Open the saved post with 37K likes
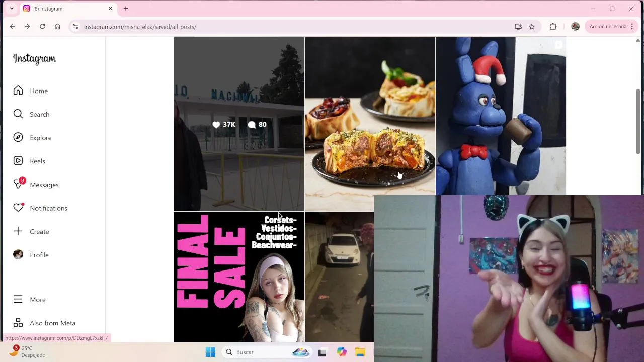Screen dimensions: 644x362 (239, 124)
